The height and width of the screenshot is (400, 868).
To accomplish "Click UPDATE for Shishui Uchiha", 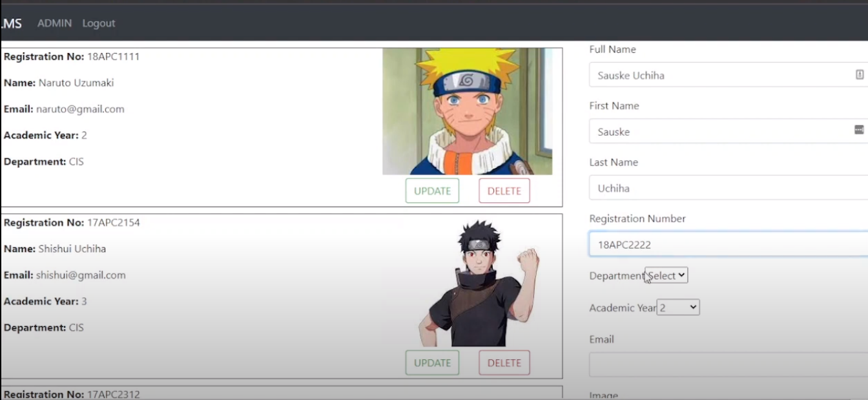I will pos(432,363).
